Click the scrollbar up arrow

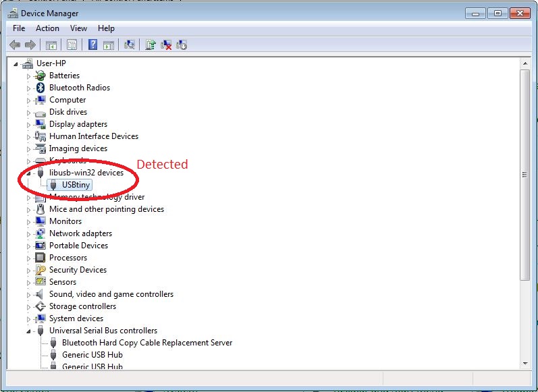click(x=524, y=64)
